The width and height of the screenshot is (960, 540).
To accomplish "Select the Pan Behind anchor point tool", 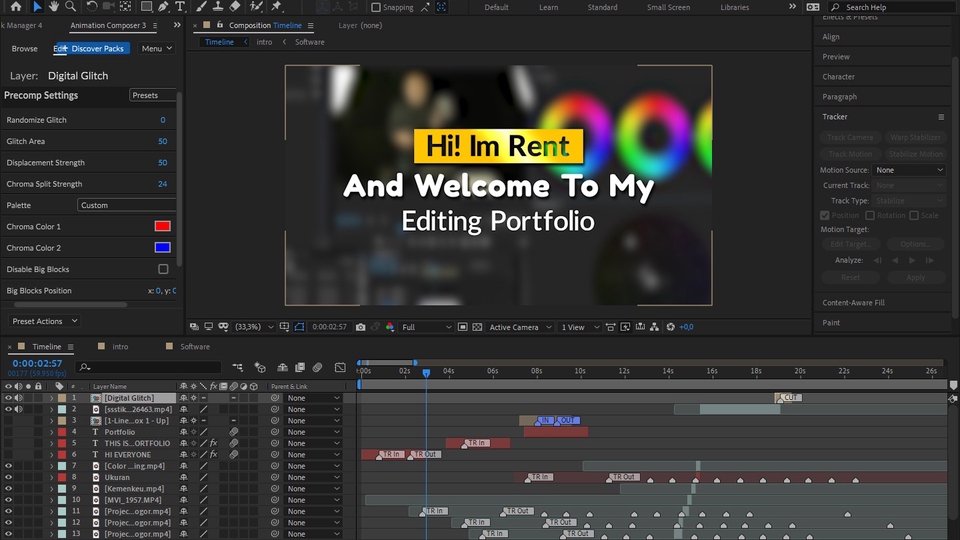I will click(x=126, y=6).
